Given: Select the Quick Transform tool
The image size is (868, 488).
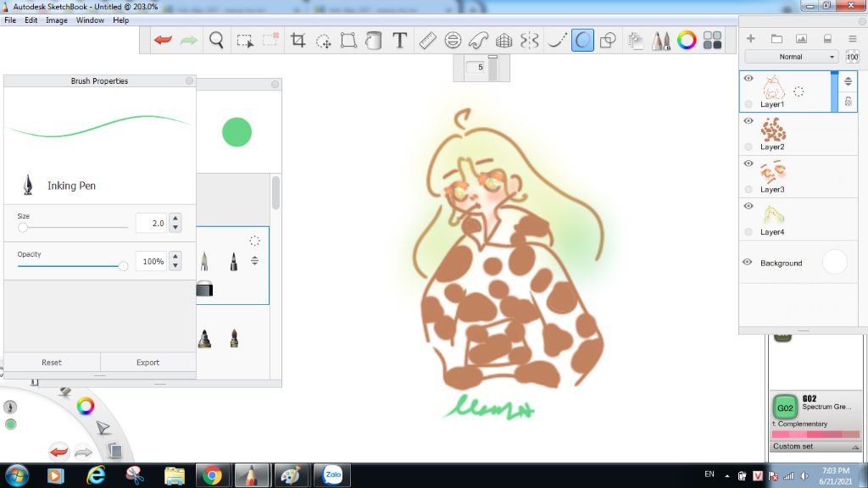Looking at the screenshot, I should click(x=323, y=41).
